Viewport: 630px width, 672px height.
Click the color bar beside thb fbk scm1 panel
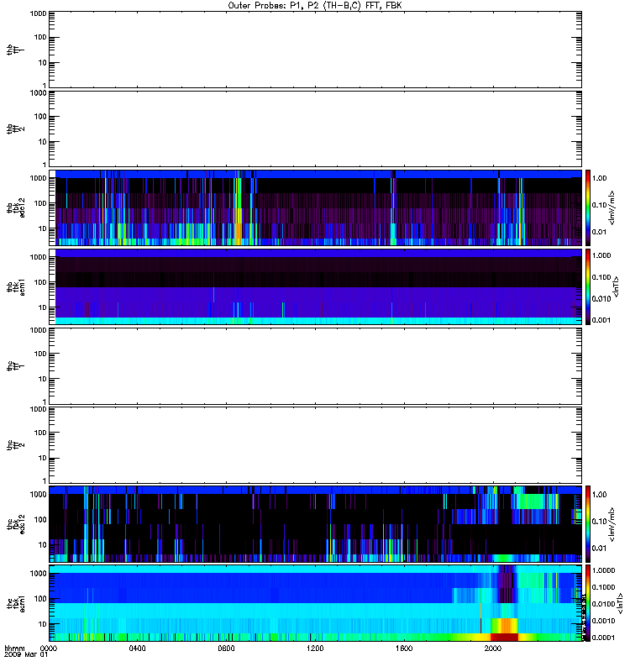click(x=588, y=287)
